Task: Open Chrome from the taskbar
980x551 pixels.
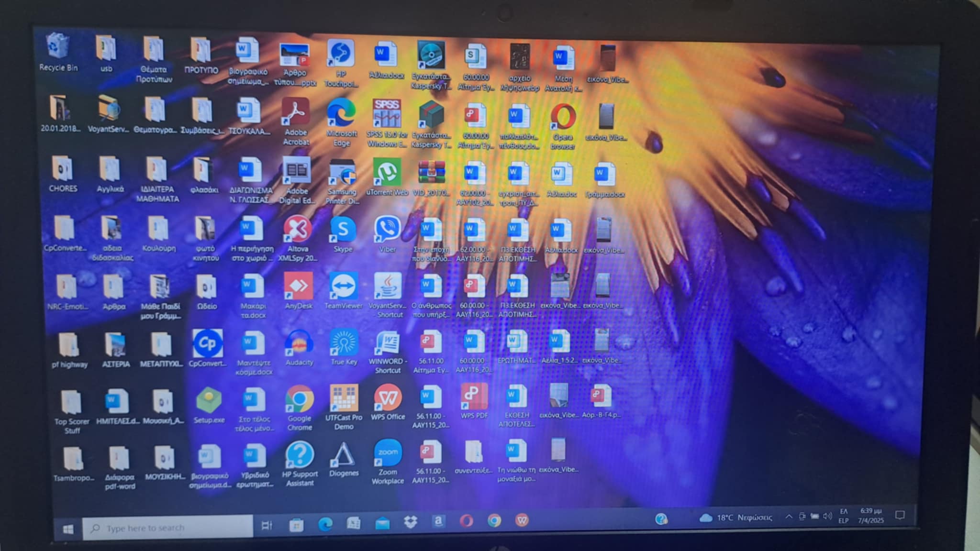Action: click(494, 520)
